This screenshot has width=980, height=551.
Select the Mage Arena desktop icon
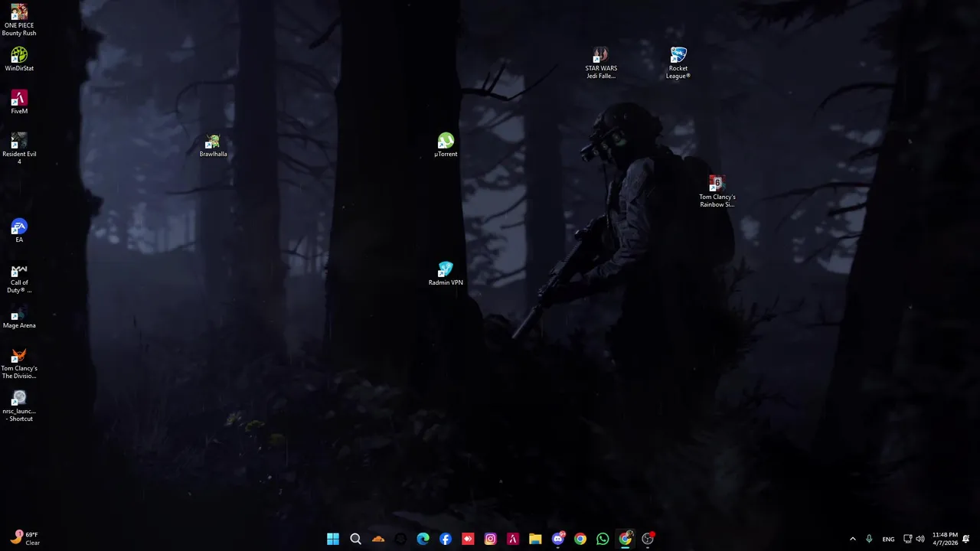(x=19, y=317)
